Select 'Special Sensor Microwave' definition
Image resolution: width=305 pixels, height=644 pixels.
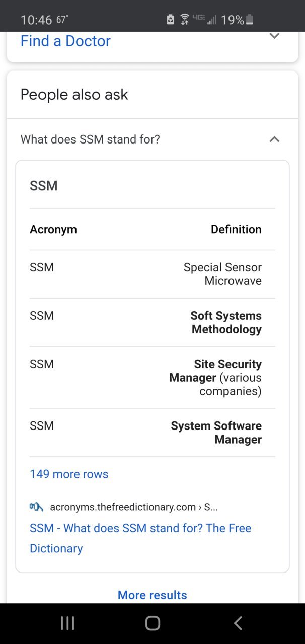222,274
